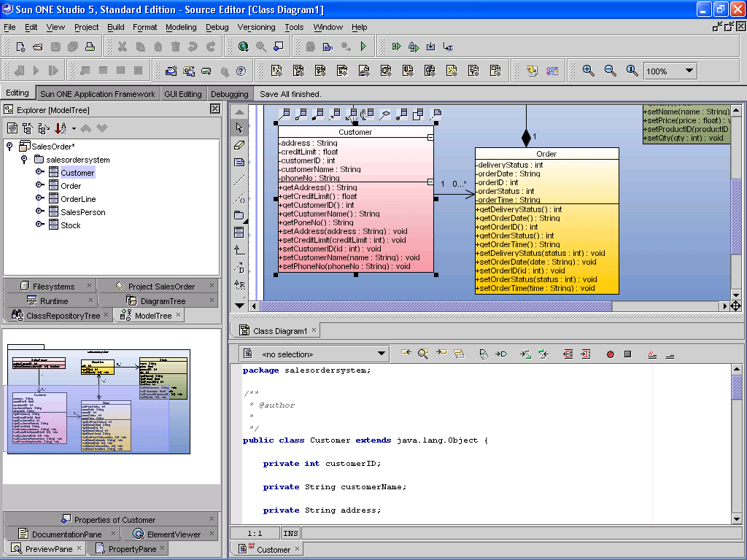Select the Note tool in diagram palette
The width and height of the screenshot is (747, 560).
(x=239, y=163)
